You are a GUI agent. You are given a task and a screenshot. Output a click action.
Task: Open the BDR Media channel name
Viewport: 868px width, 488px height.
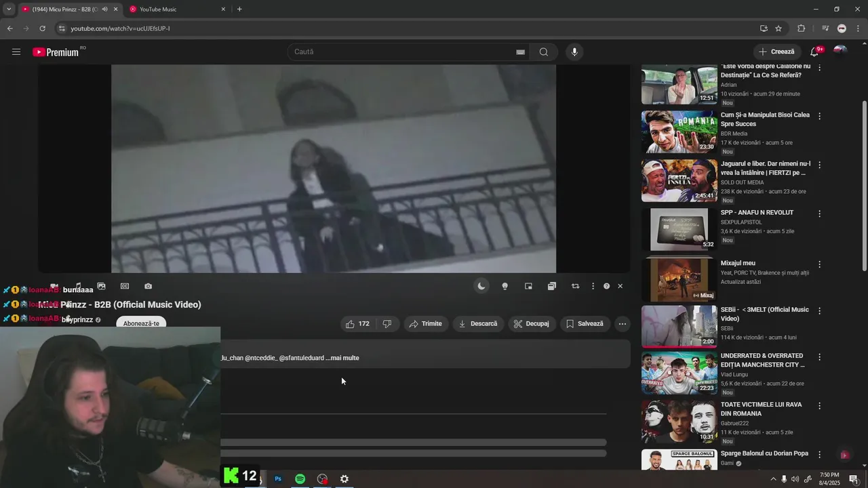[x=734, y=134]
